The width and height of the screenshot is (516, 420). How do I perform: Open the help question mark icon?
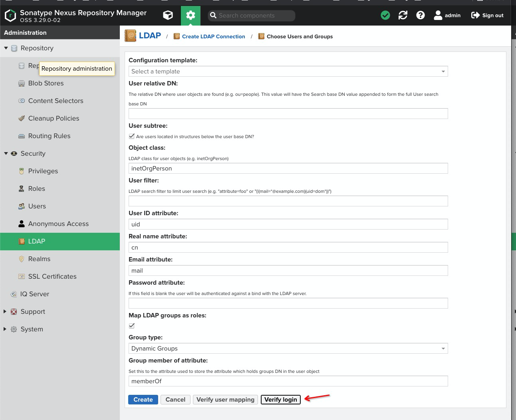point(421,15)
